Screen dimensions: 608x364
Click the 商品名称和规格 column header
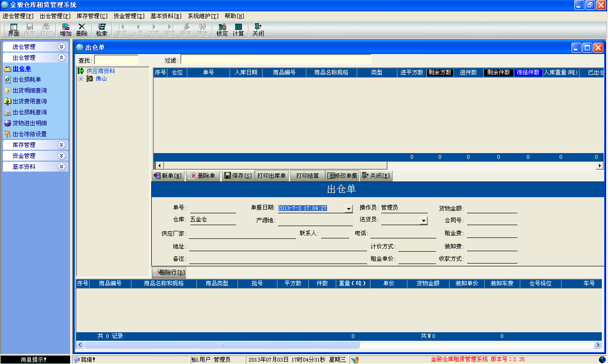[164, 283]
